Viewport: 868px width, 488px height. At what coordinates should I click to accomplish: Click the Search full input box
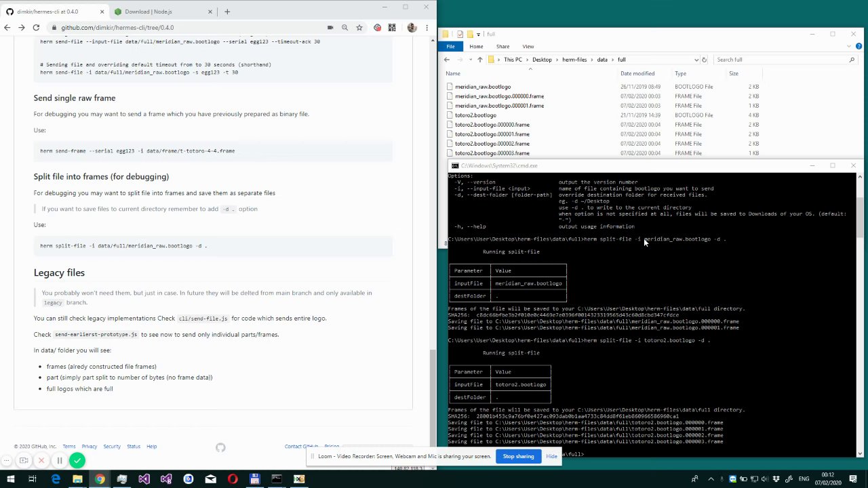coord(785,60)
